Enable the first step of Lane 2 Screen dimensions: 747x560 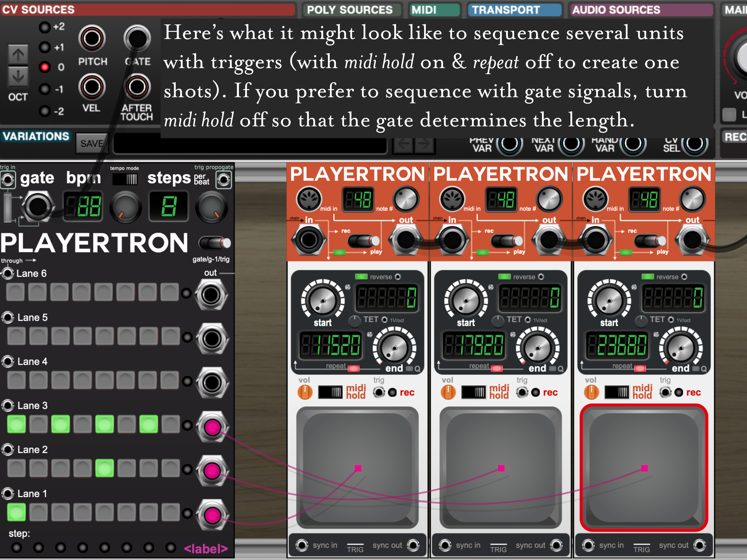pyautogui.click(x=16, y=468)
